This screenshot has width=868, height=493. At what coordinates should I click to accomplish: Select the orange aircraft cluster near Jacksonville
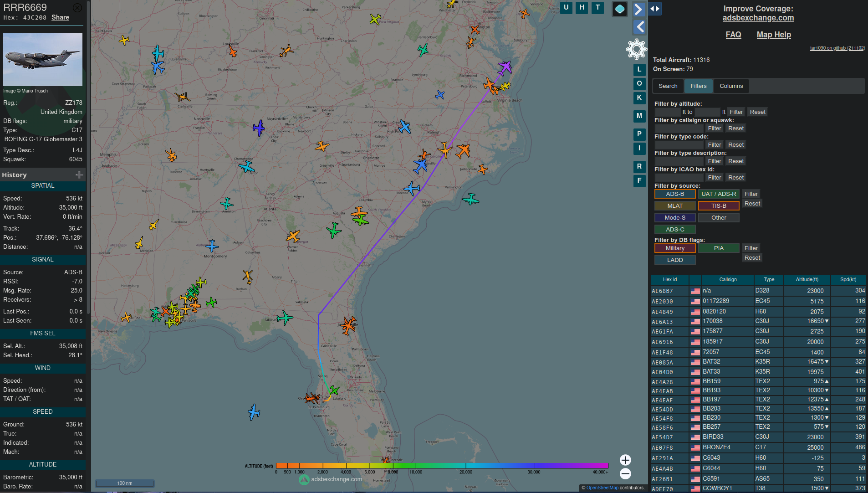click(x=348, y=325)
